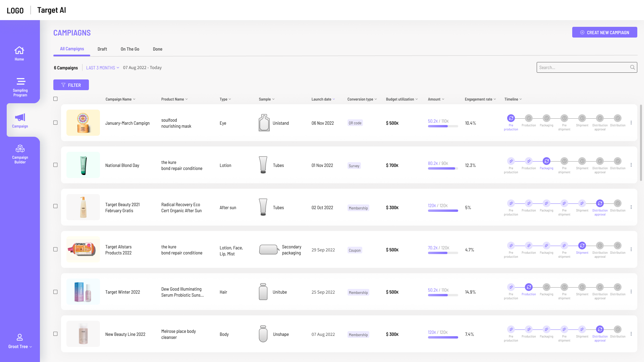Open Campaign Builder cubes icon
Viewport: 644px width, 362px height.
[x=20, y=148]
